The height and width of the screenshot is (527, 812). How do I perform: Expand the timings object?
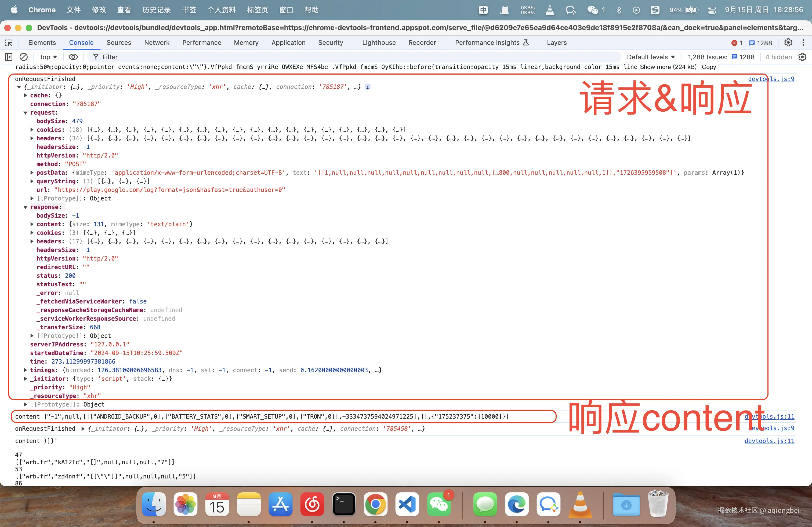point(25,370)
